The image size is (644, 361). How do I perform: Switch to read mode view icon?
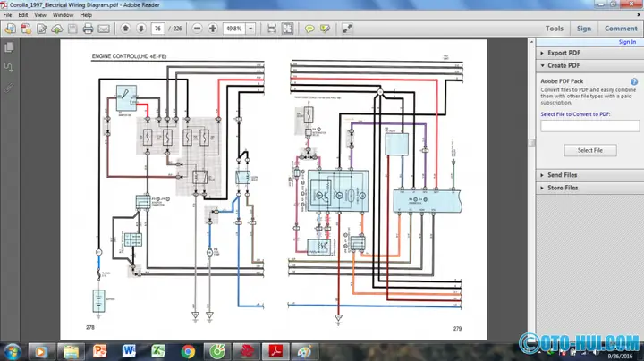[x=347, y=29]
